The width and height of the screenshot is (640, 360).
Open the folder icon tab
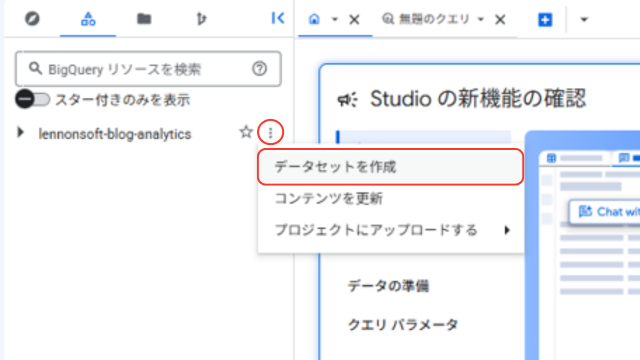pyautogui.click(x=144, y=19)
